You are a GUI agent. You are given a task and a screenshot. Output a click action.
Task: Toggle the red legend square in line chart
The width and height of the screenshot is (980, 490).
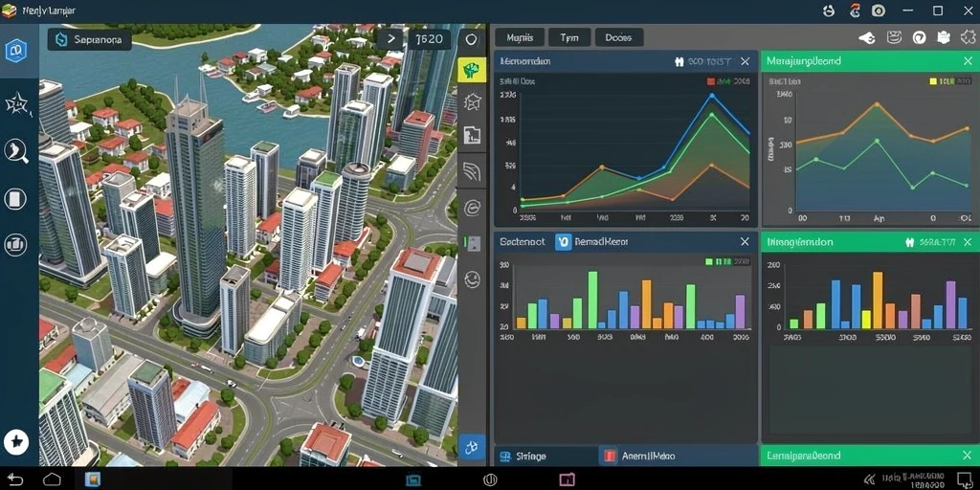[x=711, y=81]
